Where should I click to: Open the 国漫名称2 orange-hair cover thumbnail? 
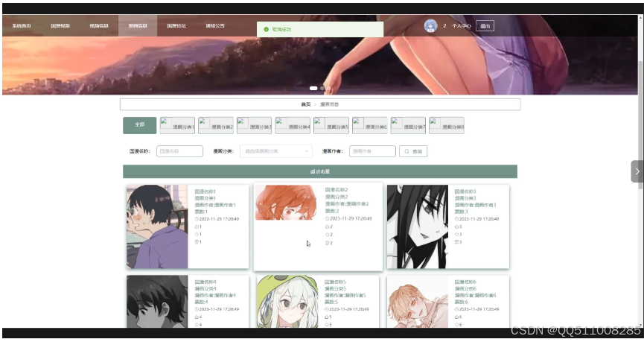point(287,202)
